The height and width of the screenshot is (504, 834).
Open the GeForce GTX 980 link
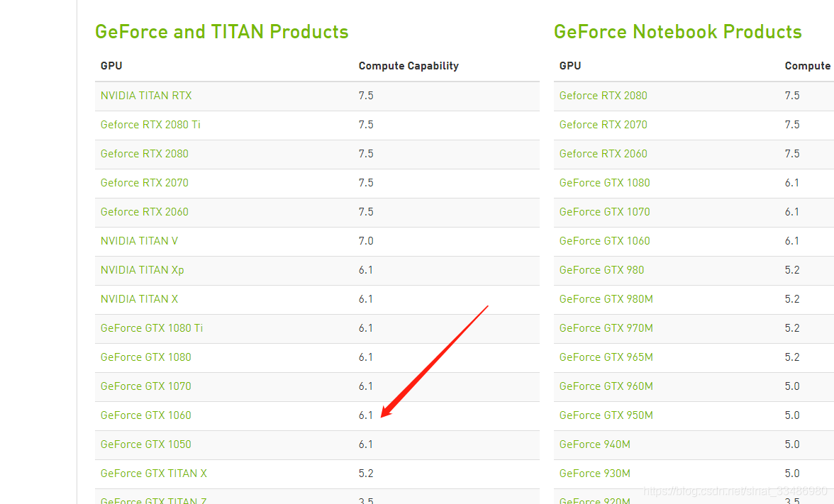tap(601, 270)
